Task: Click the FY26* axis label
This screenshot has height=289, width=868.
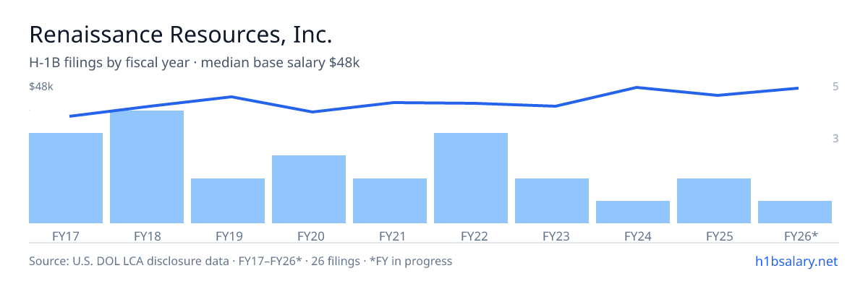Action: [x=801, y=236]
